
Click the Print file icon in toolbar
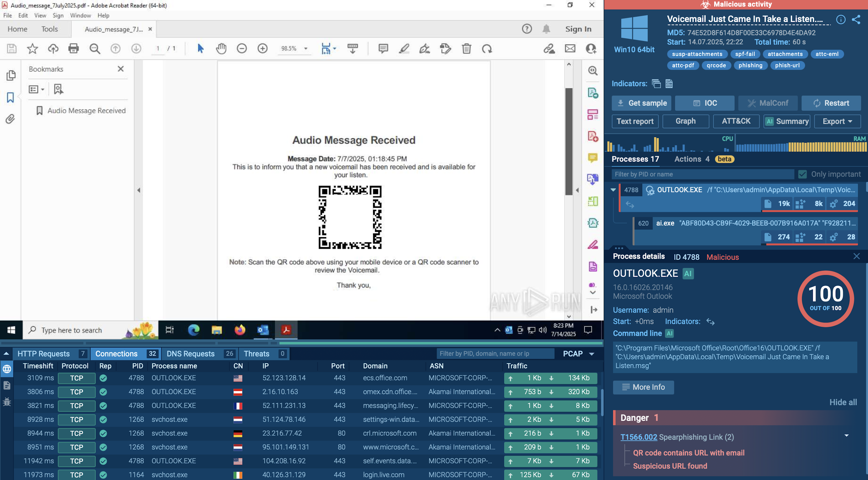click(x=73, y=49)
